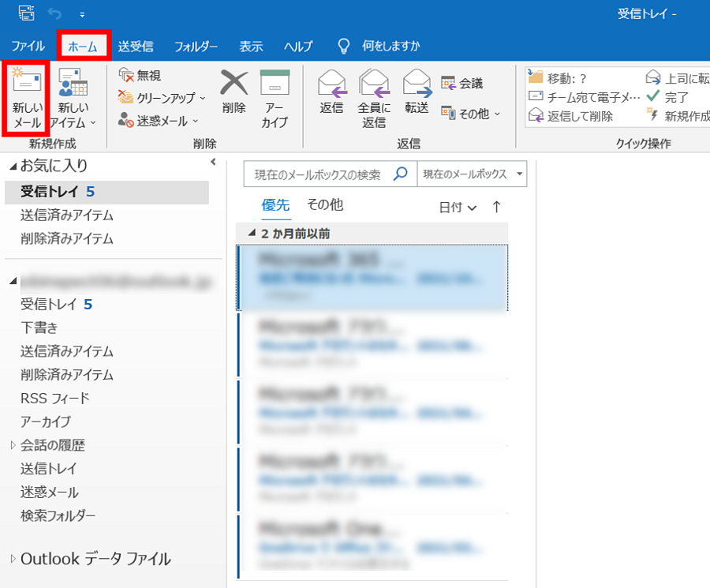Select Reply and Delete (返信して削除) quick step
Image resolution: width=710 pixels, height=588 pixels.
point(536,116)
